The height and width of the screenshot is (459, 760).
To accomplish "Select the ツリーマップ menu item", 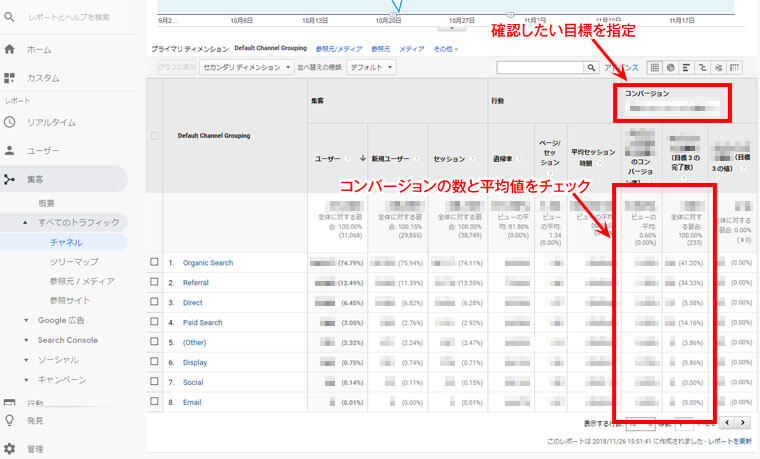I will [x=74, y=262].
